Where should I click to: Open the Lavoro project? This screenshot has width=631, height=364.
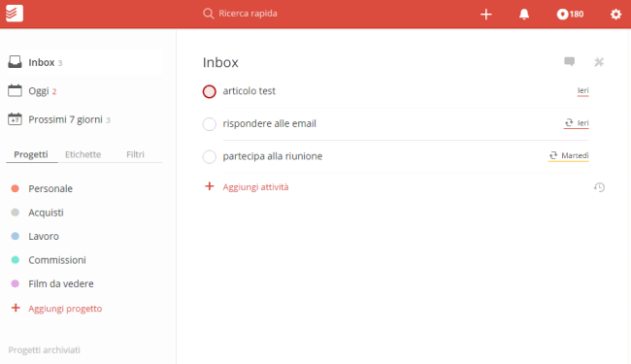point(44,236)
